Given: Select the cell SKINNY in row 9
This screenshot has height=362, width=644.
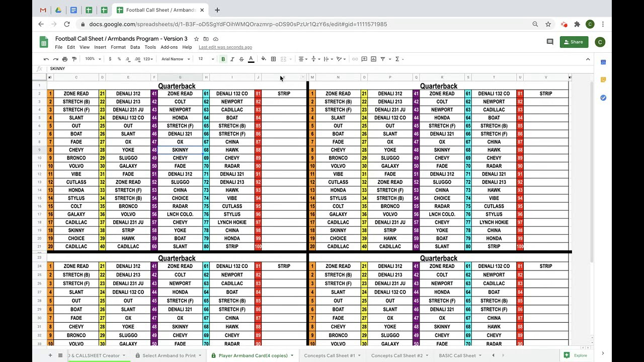Looking at the screenshot, I should [x=180, y=150].
